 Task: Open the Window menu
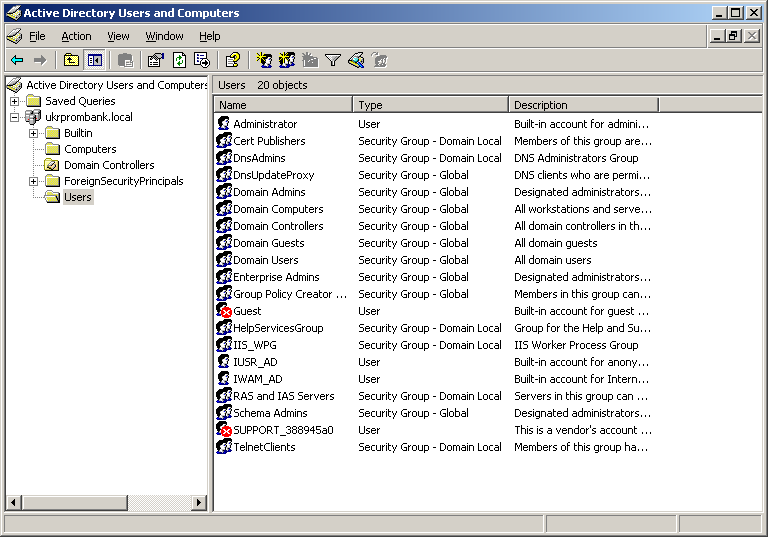165,36
